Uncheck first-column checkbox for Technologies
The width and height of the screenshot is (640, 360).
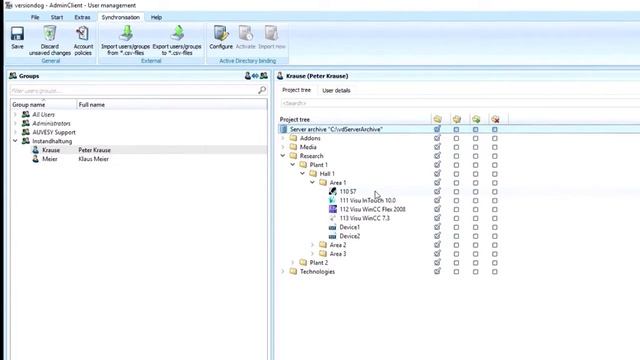437,271
